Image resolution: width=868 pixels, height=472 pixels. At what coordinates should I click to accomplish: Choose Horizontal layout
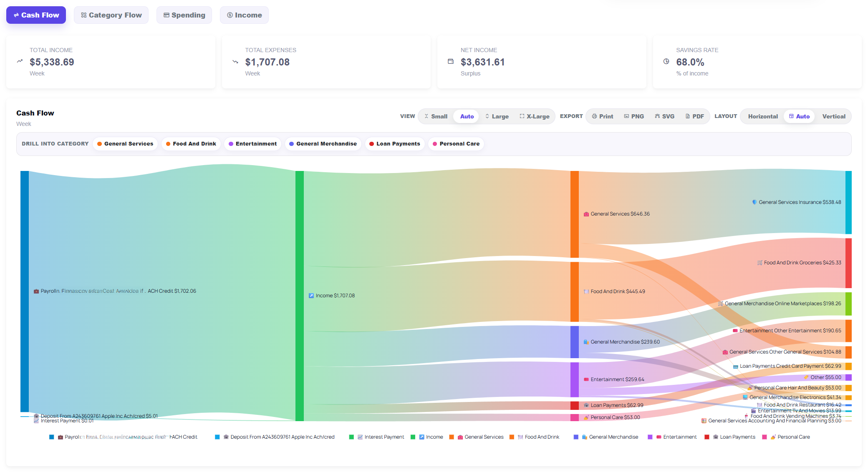[763, 116]
